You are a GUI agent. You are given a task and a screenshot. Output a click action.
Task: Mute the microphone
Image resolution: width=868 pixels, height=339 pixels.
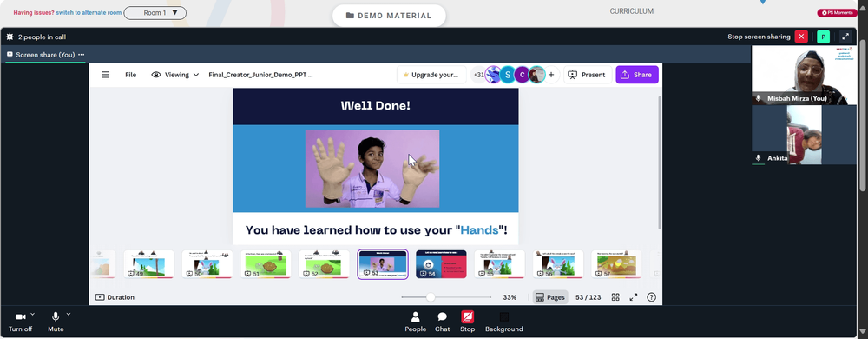(x=56, y=322)
